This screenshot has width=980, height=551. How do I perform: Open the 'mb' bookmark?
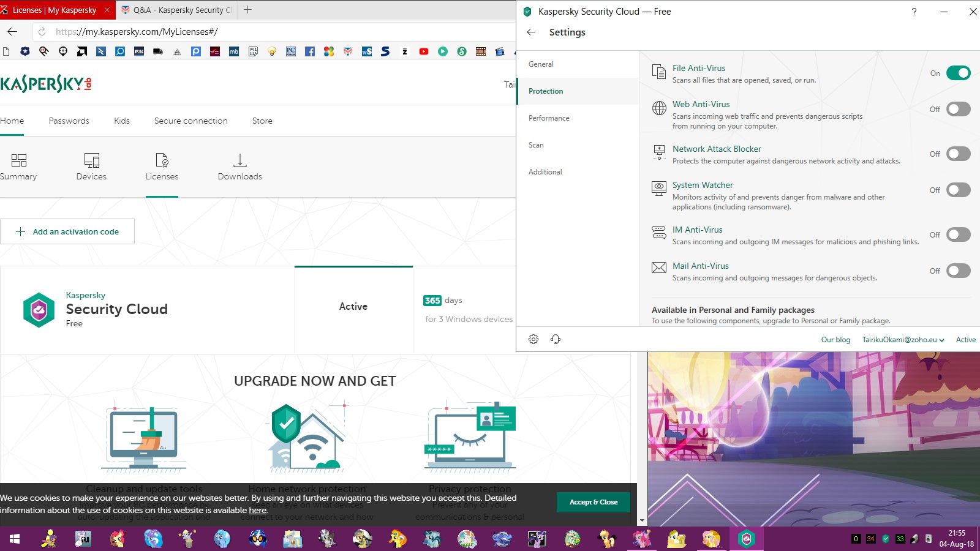click(x=234, y=52)
